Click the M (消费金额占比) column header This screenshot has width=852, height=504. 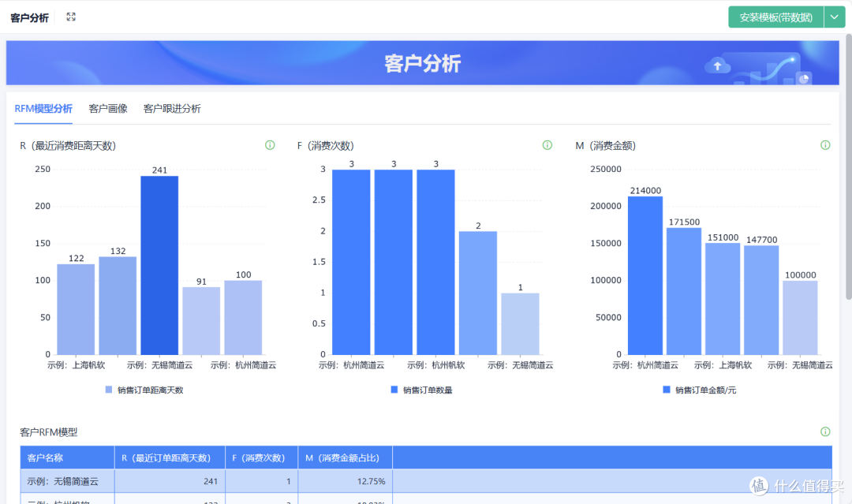click(346, 457)
